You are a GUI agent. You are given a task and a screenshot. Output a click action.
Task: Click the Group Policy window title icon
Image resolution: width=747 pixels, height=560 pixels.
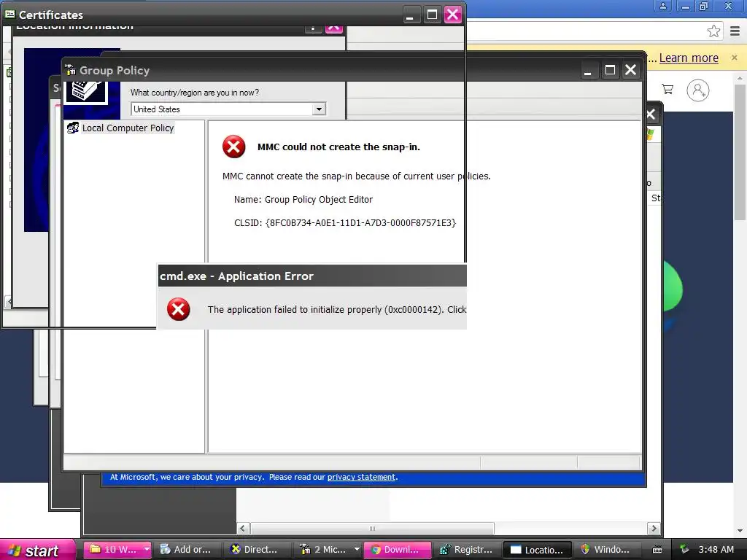pos(70,70)
